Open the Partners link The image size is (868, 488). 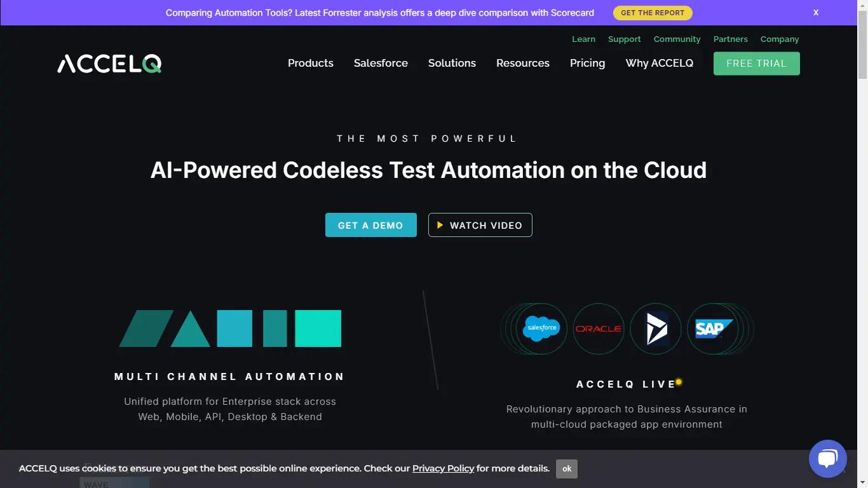[730, 39]
